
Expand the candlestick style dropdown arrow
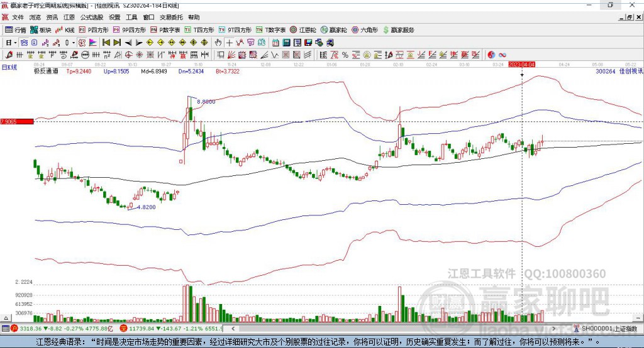pyautogui.click(x=74, y=43)
